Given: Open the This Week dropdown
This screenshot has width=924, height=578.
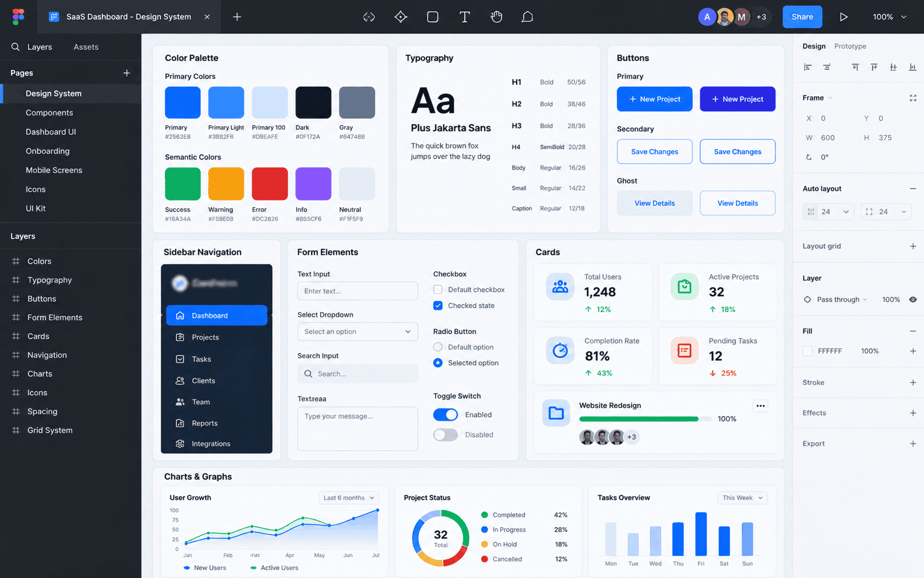Looking at the screenshot, I should [742, 498].
